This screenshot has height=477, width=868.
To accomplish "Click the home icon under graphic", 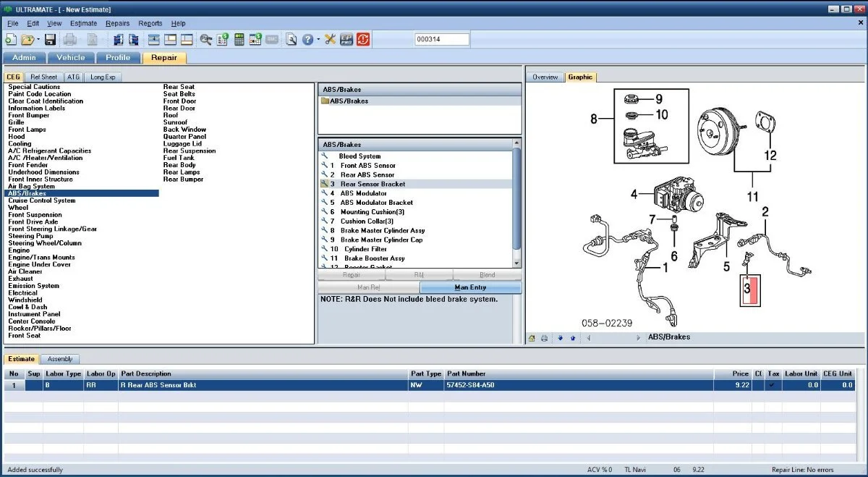I will pos(532,337).
